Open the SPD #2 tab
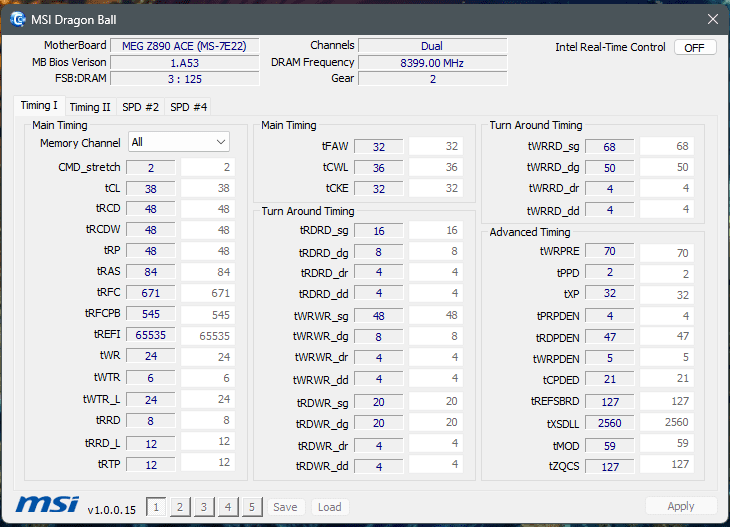 point(140,107)
